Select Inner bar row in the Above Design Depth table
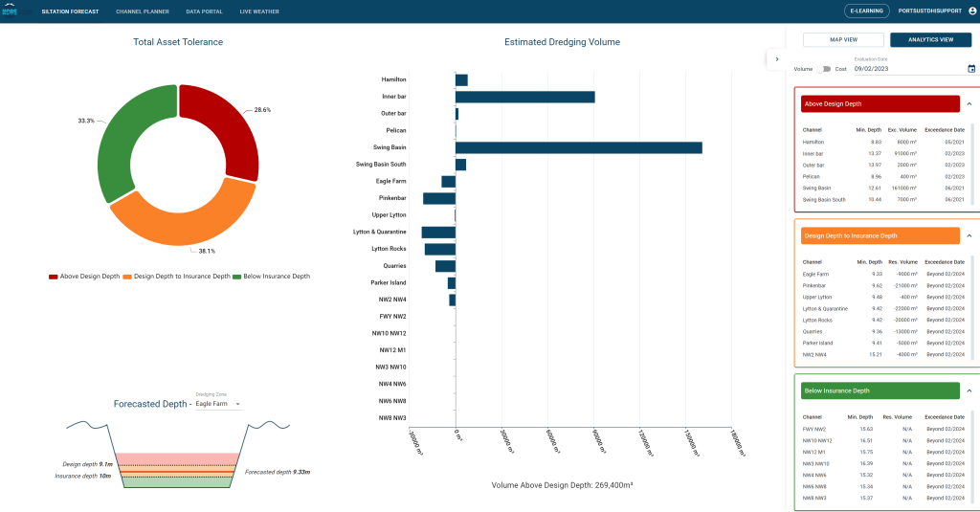Image resolution: width=980 pixels, height=512 pixels. [x=883, y=153]
